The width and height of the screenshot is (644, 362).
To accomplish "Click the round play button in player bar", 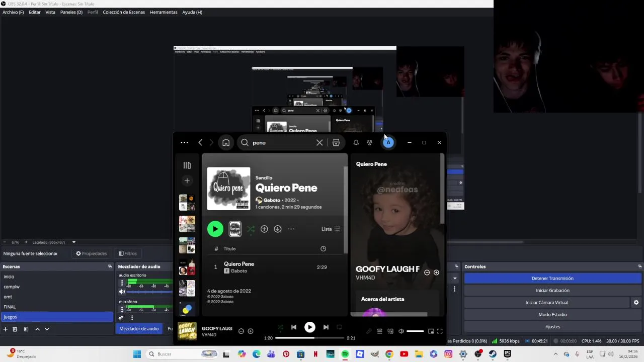I will click(x=310, y=327).
